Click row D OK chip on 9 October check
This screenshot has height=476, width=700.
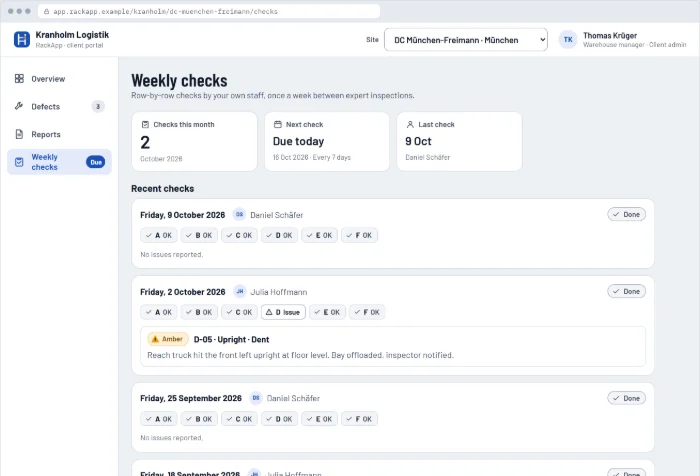(279, 235)
